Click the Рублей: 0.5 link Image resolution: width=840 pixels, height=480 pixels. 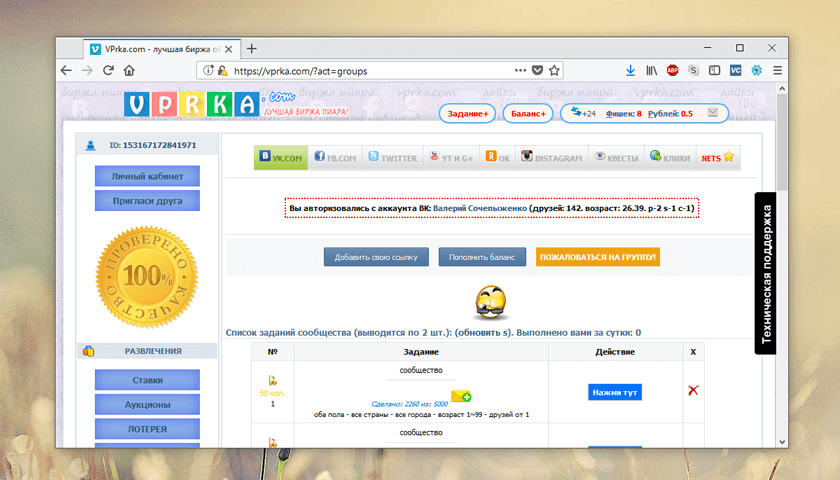click(x=670, y=114)
